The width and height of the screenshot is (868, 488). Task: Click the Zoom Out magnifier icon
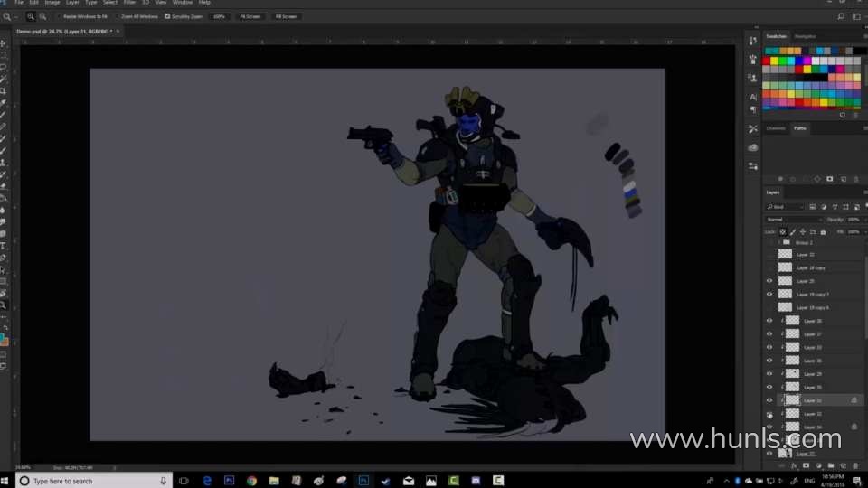point(43,16)
